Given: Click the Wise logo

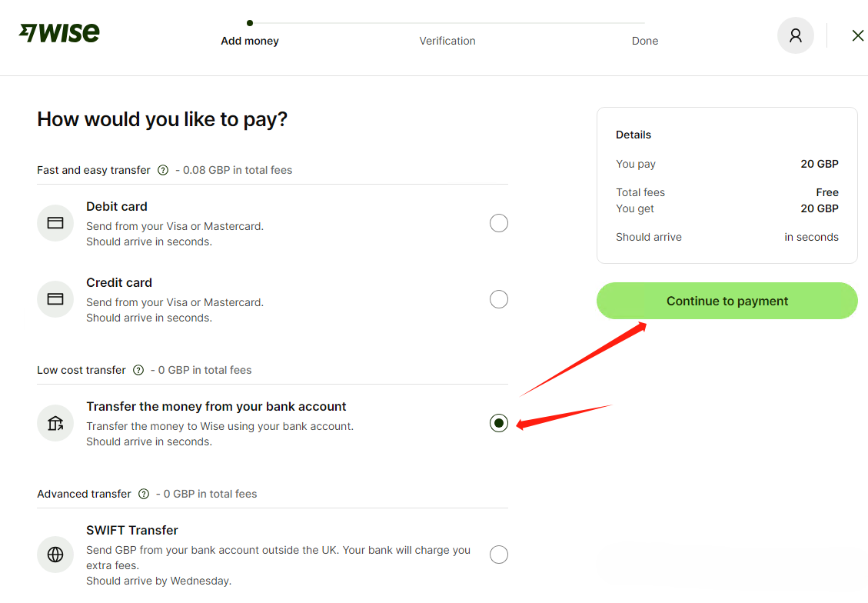Looking at the screenshot, I should point(60,33).
